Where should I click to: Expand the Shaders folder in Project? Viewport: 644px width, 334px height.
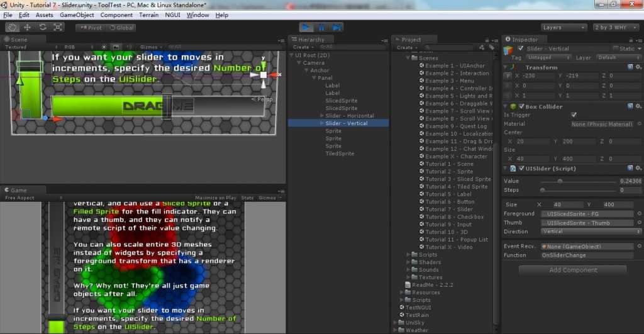[408, 262]
